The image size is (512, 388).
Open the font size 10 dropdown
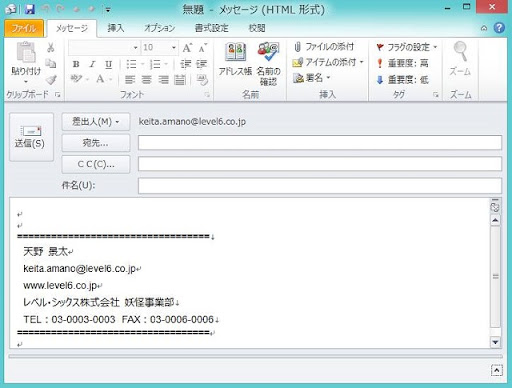click(174, 48)
